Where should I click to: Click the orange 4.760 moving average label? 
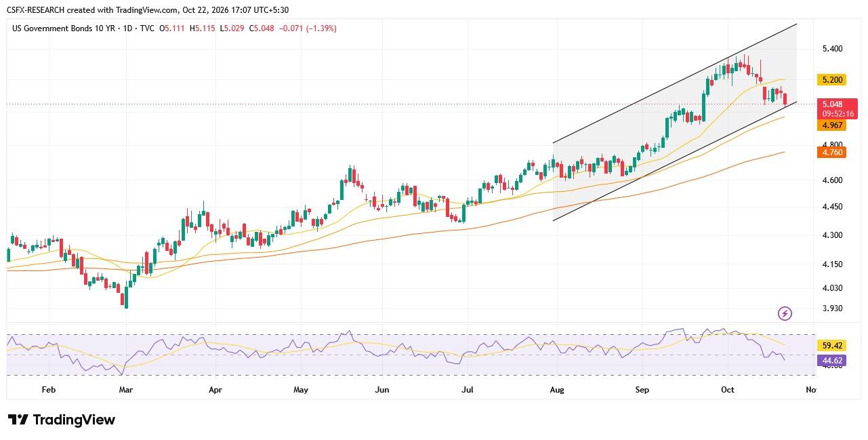tap(832, 153)
